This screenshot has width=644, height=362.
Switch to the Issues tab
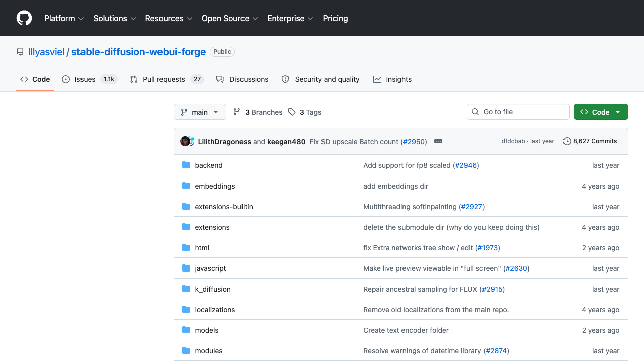click(90, 79)
